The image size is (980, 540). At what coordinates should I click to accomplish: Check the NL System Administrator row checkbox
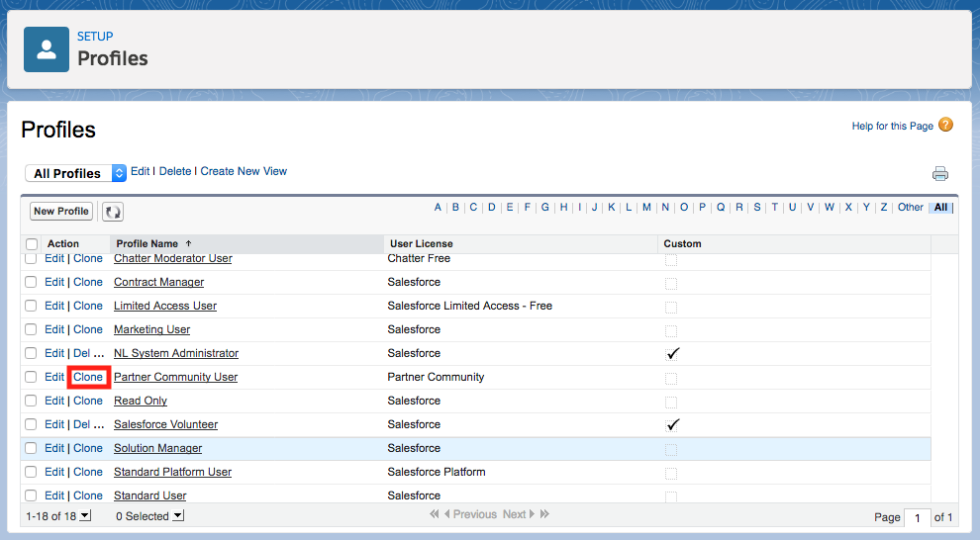click(x=31, y=353)
